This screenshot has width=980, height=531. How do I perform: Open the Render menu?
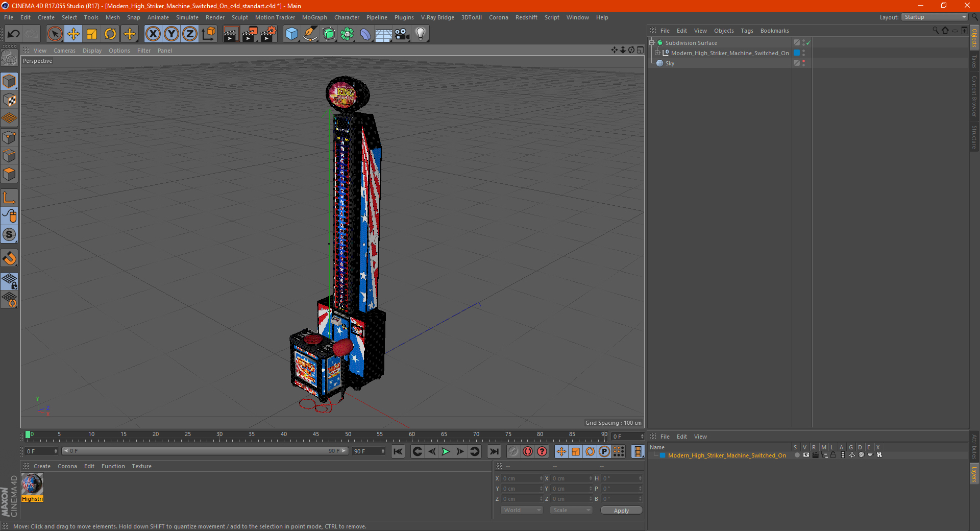[215, 17]
